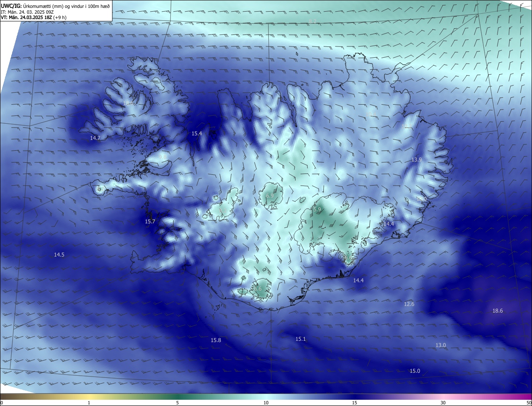Viewport: 532px width, 406px height.
Task: Click the 6.6 value on the southern glacier
Action: click(258, 289)
